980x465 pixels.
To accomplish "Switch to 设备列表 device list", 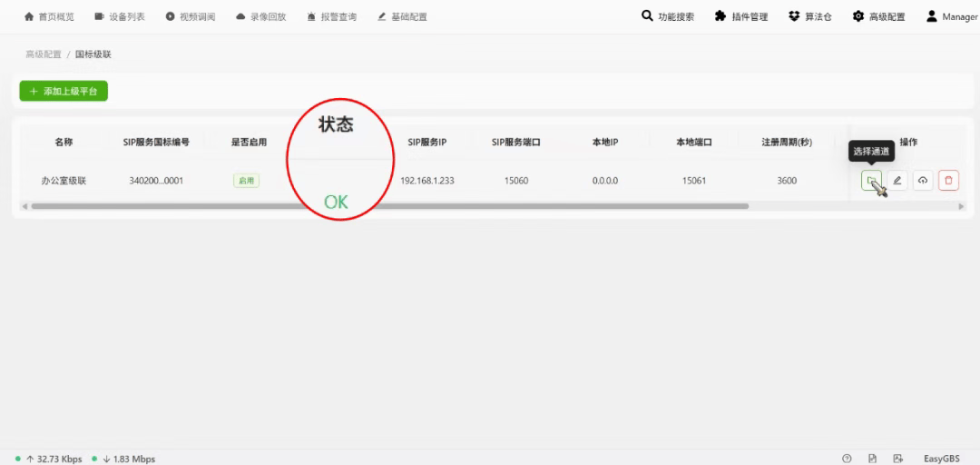I will click(x=119, y=16).
